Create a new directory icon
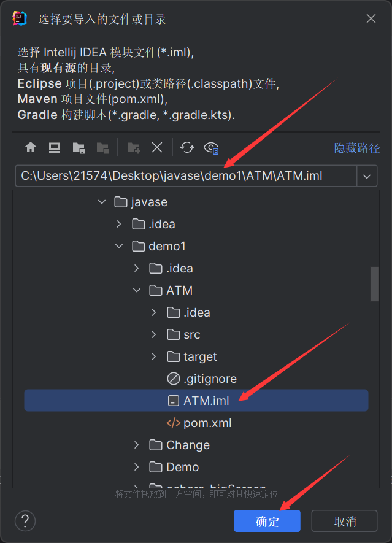This screenshot has width=392, height=543. point(133,148)
